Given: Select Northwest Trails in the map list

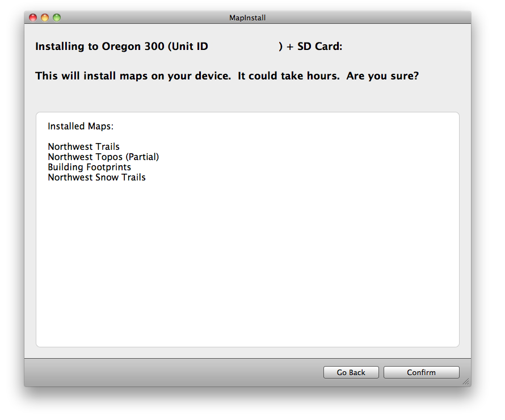Looking at the screenshot, I should (x=83, y=146).
